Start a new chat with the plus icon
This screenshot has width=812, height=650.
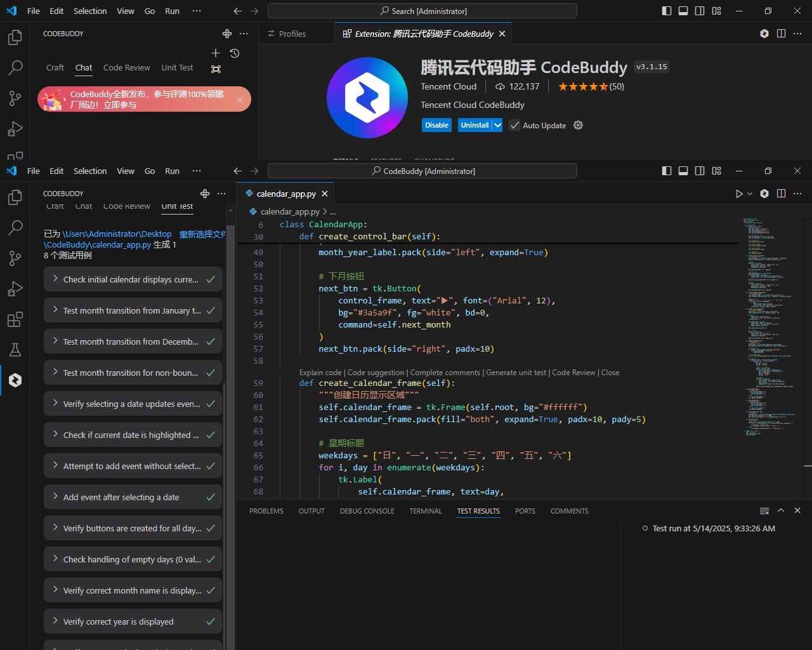pyautogui.click(x=216, y=53)
